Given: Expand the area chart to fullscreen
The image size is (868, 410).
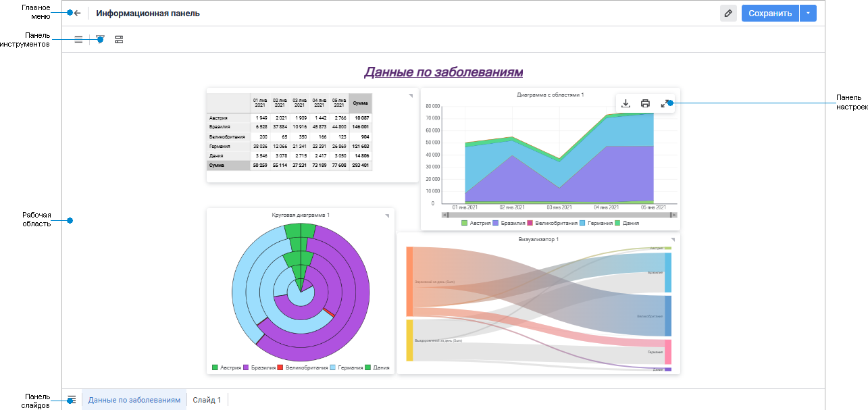Looking at the screenshot, I should (665, 103).
